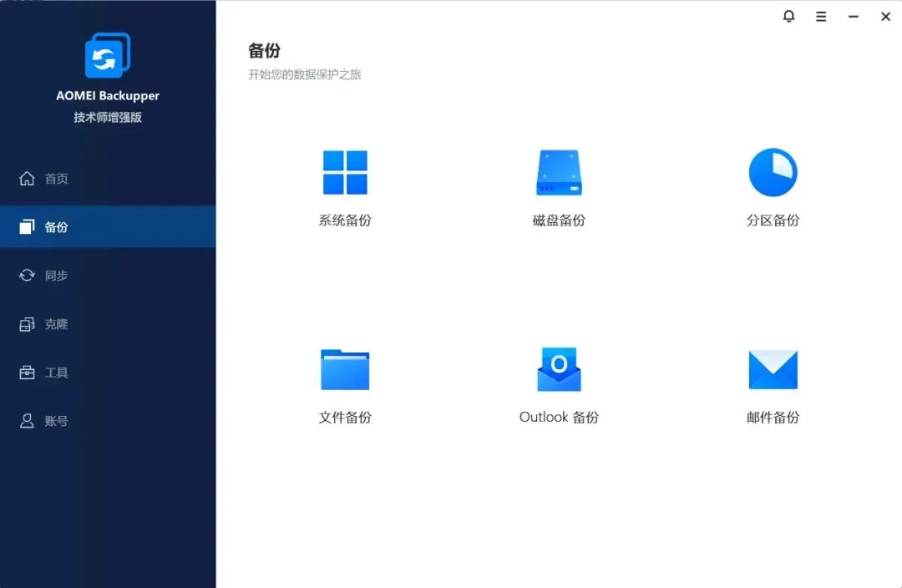
Task: Click the toolbox icon beside 工具
Action: (x=27, y=373)
